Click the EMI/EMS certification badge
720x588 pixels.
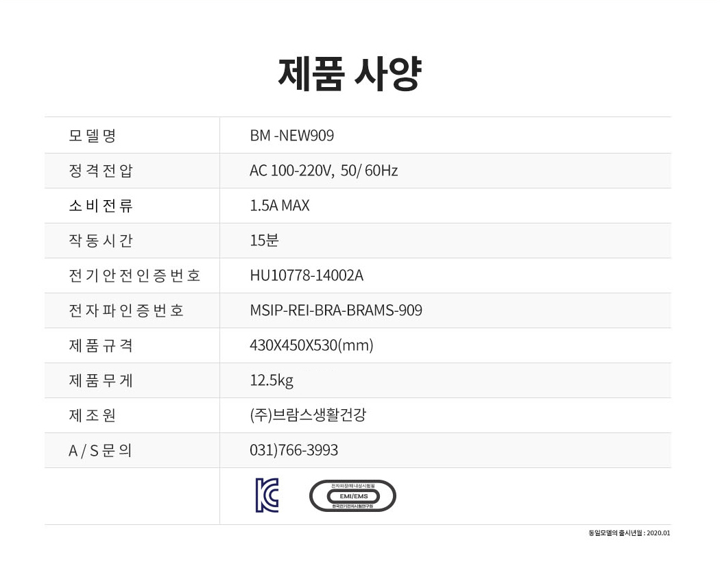pos(352,495)
